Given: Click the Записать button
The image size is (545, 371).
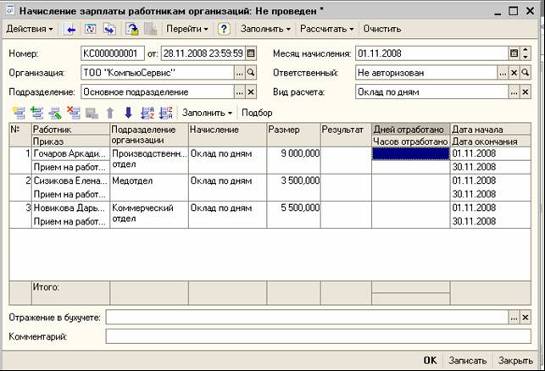Looking at the screenshot, I should (467, 360).
